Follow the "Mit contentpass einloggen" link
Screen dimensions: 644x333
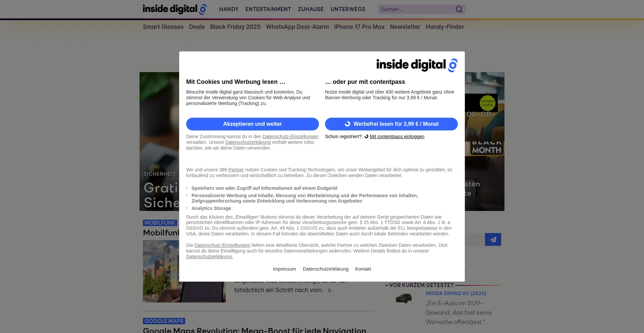(397, 136)
